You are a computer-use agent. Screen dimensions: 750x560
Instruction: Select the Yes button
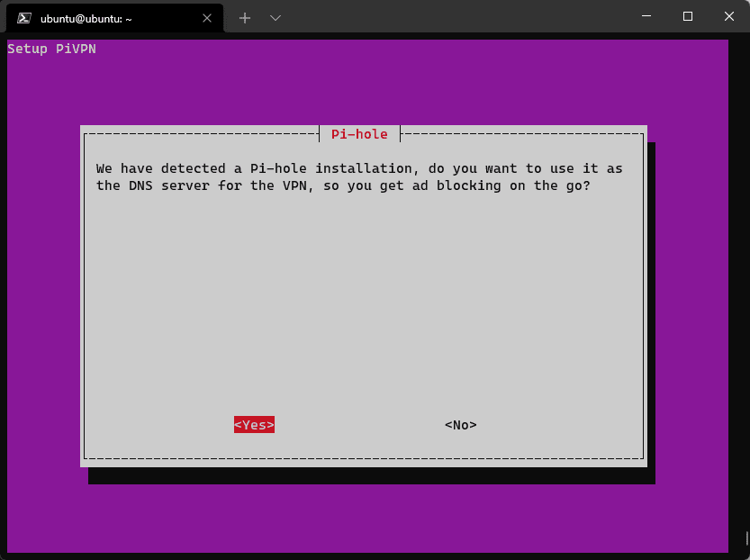[254, 425]
